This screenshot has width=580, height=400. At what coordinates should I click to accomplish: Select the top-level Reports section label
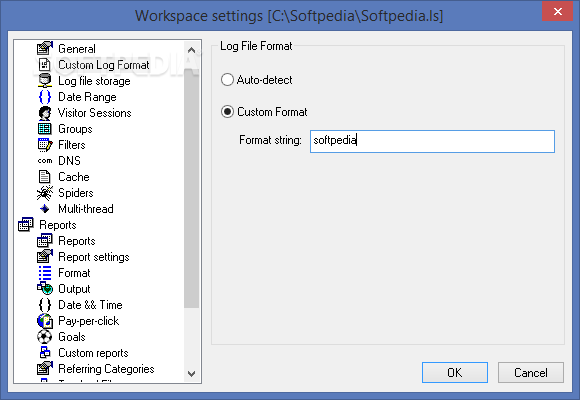pyautogui.click(x=58, y=225)
